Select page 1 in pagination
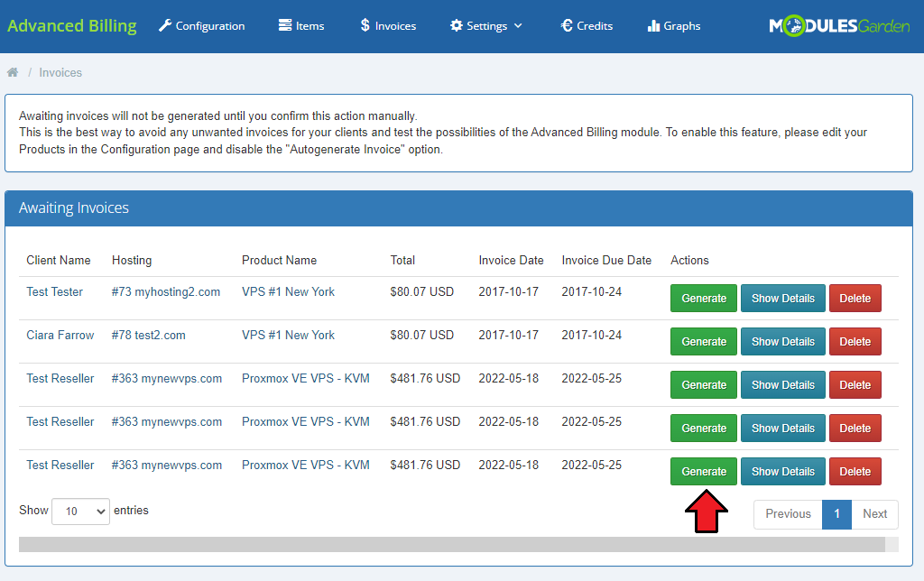Screen dimensions: 924x581 pyautogui.click(x=836, y=514)
